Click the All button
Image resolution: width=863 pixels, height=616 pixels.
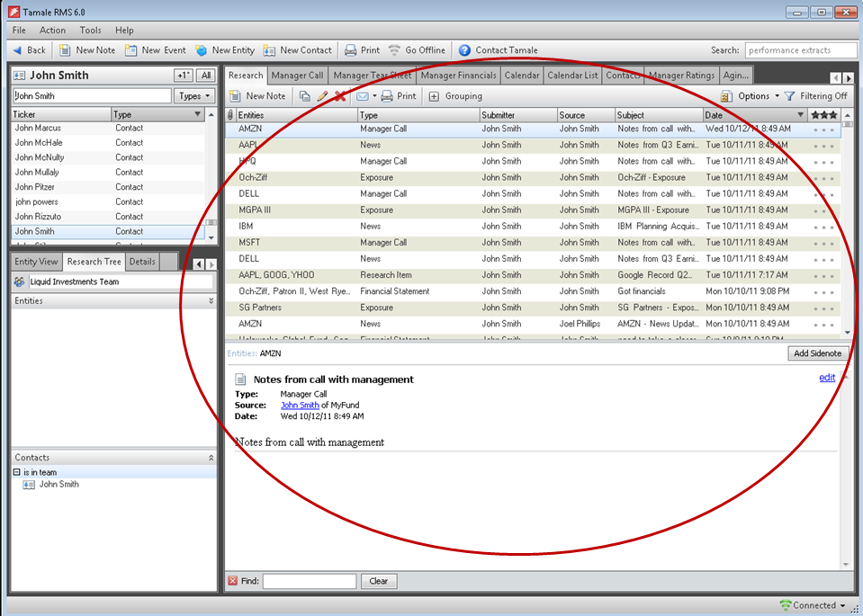pyautogui.click(x=206, y=76)
